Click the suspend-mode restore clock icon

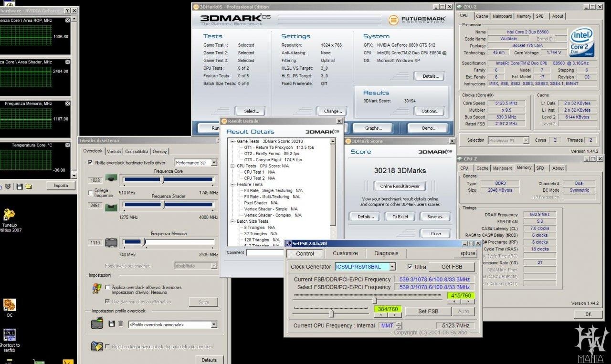[97, 346]
